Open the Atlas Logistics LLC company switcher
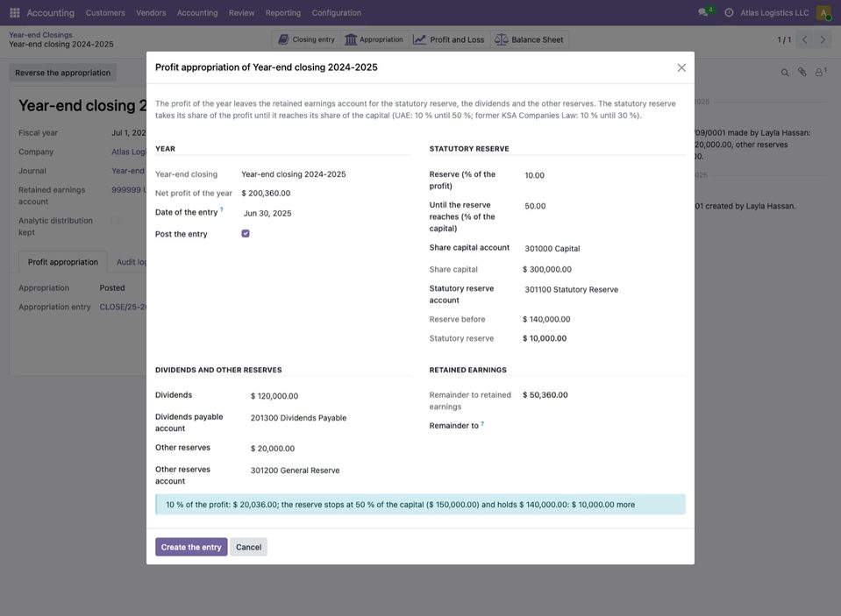The height and width of the screenshot is (616, 841). (x=774, y=12)
